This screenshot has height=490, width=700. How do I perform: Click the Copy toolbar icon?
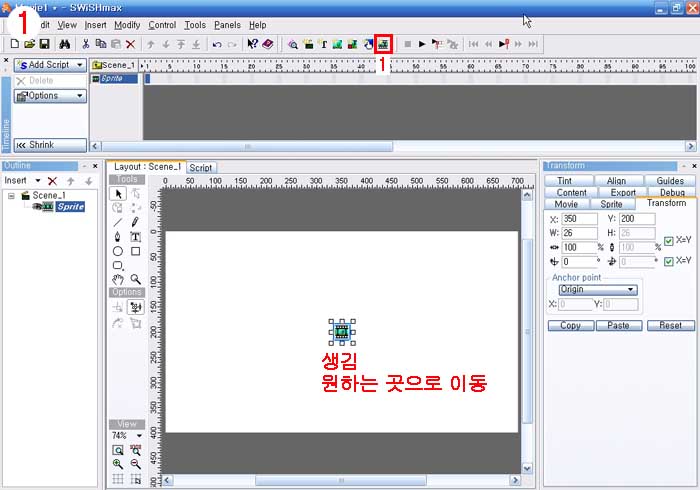click(101, 44)
